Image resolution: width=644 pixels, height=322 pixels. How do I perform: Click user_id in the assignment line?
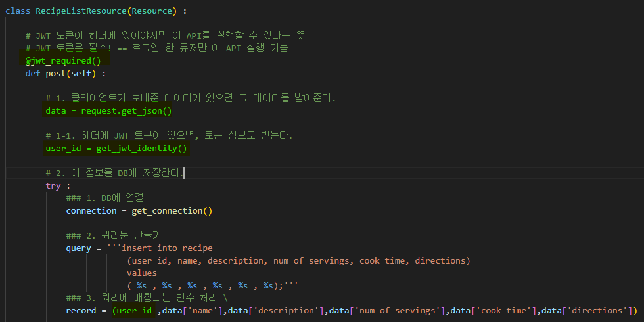(63, 149)
